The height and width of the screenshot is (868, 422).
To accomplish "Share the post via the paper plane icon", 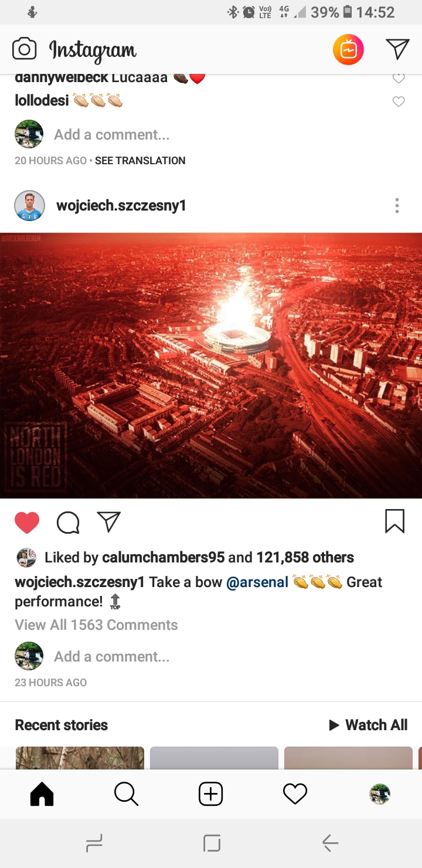I will tap(109, 521).
